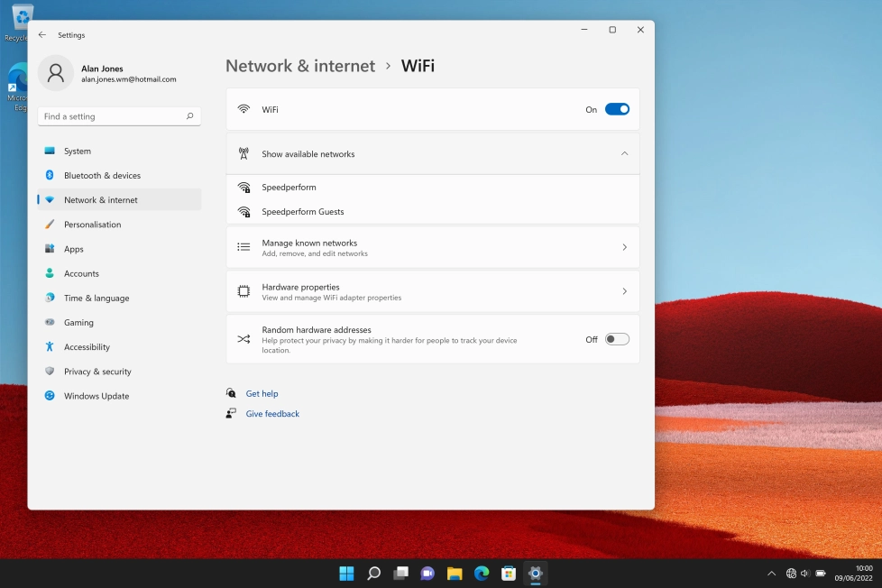This screenshot has height=588, width=882.
Task: Enable Random hardware addresses
Action: point(617,339)
